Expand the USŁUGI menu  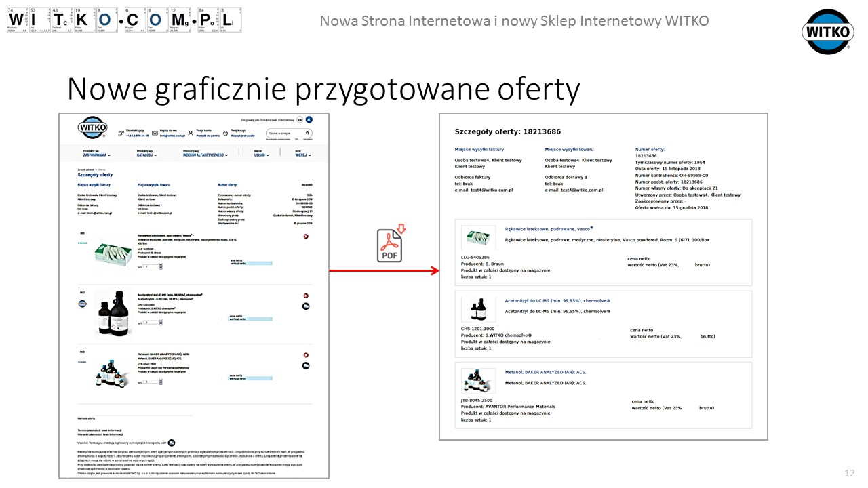click(x=261, y=155)
